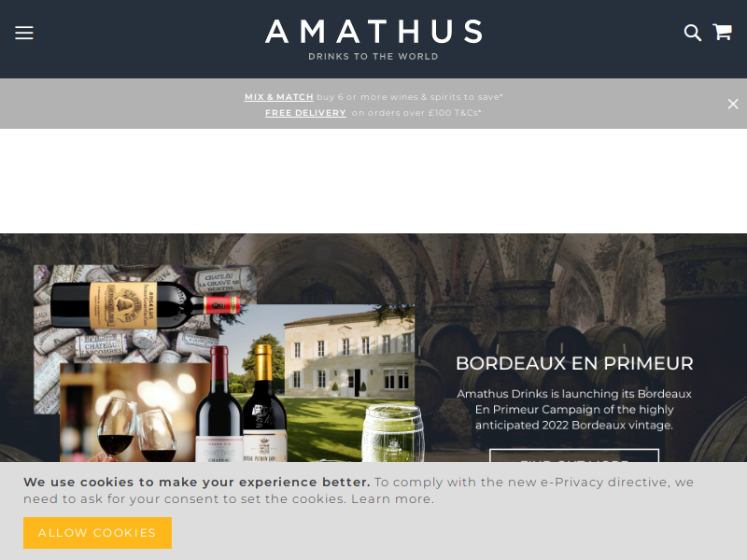Go home via the AMATHUS logo

[373, 32]
